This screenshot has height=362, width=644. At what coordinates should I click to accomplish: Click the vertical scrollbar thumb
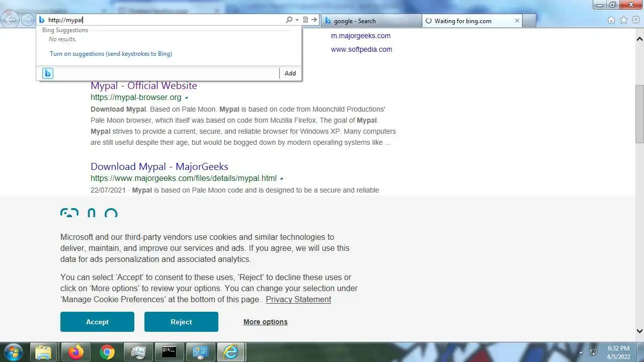click(639, 114)
